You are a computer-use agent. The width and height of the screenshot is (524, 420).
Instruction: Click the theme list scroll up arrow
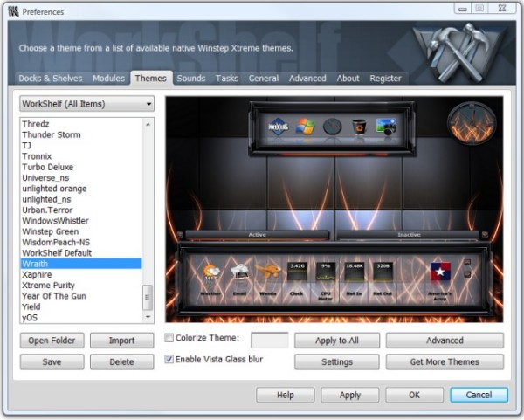pos(148,124)
